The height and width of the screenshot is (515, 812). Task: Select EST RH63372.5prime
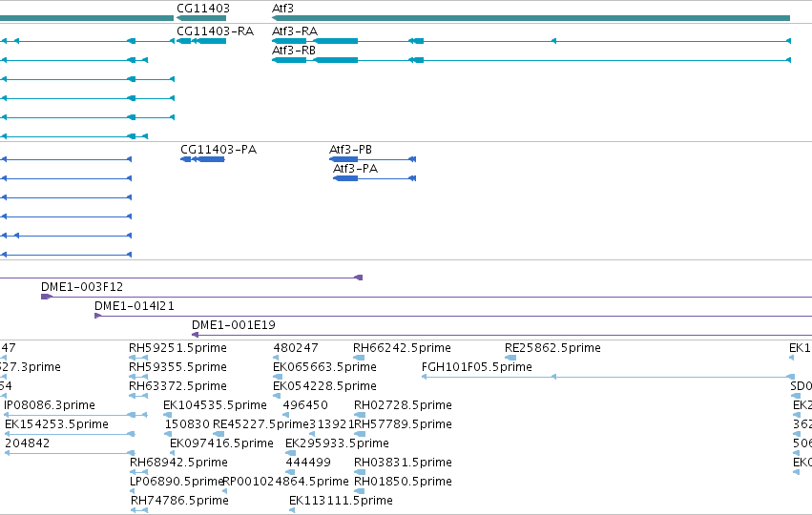pyautogui.click(x=177, y=386)
